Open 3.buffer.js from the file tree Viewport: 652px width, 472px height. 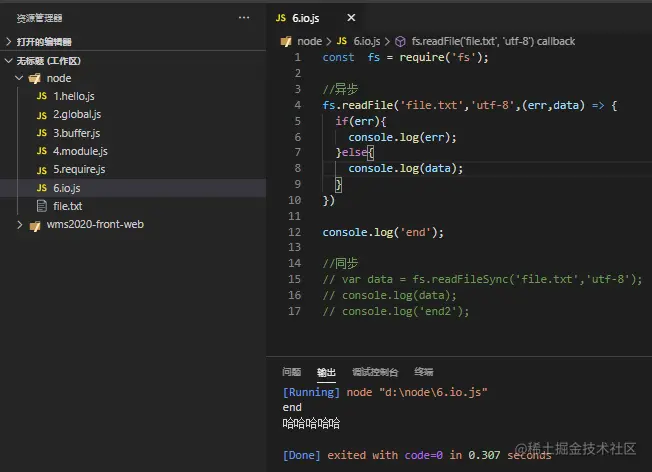[77, 133]
